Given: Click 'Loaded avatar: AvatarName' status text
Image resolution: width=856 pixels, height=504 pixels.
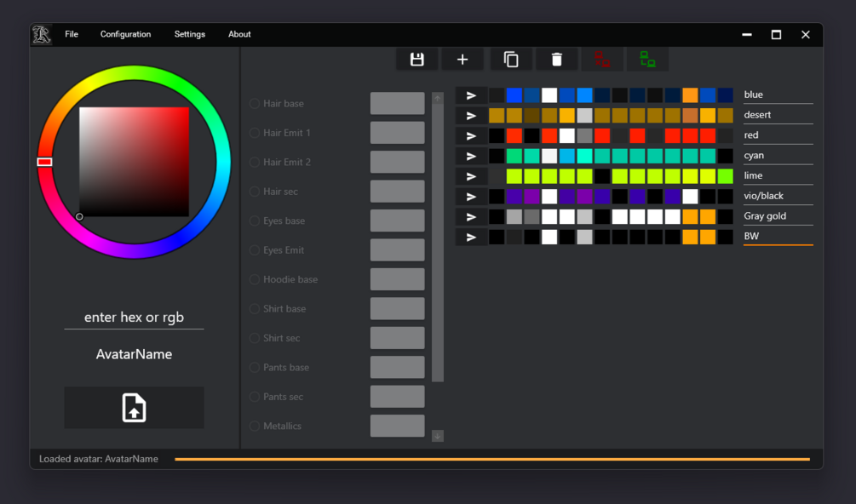Looking at the screenshot, I should 99,459.
